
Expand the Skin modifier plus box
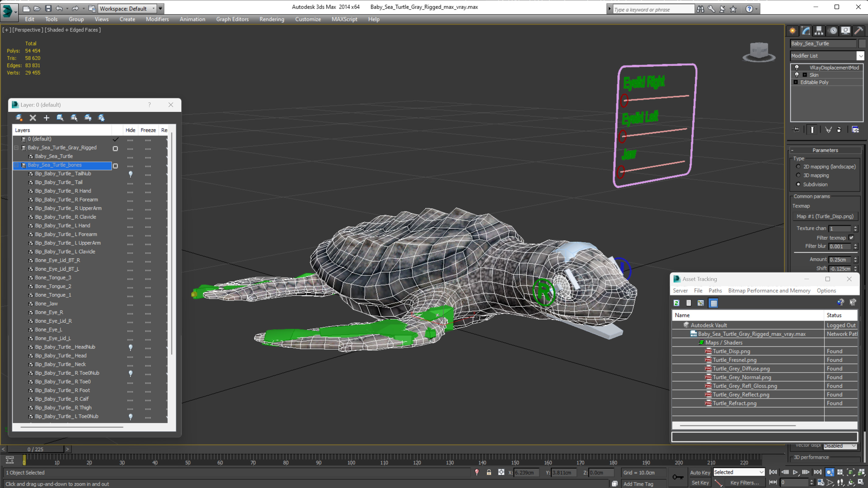(x=805, y=75)
